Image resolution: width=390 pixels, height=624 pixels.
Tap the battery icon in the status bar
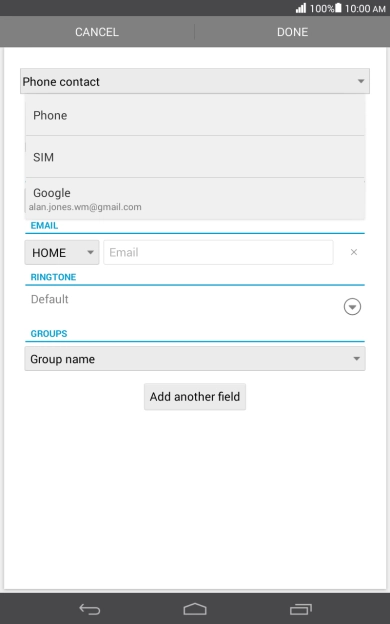pyautogui.click(x=338, y=8)
